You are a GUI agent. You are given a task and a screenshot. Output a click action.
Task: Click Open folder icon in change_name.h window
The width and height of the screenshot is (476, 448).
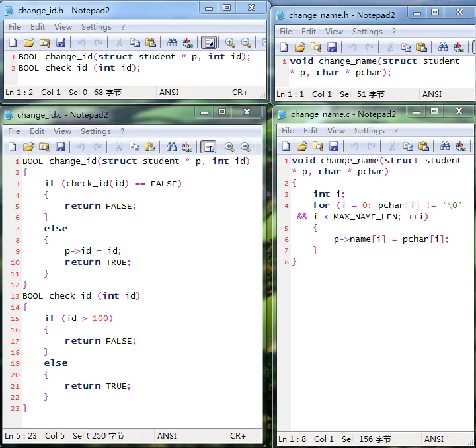300,47
